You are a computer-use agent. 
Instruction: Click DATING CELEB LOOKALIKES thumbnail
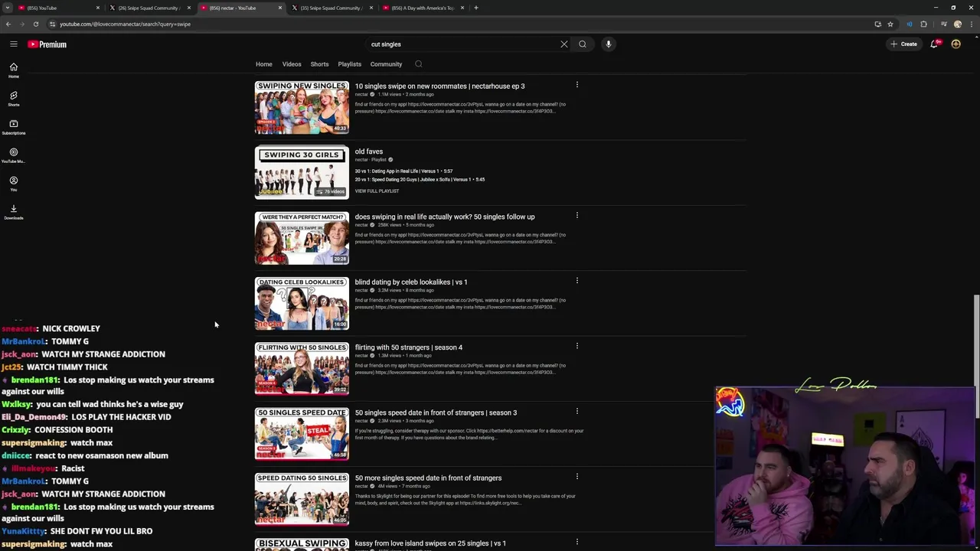[302, 303]
